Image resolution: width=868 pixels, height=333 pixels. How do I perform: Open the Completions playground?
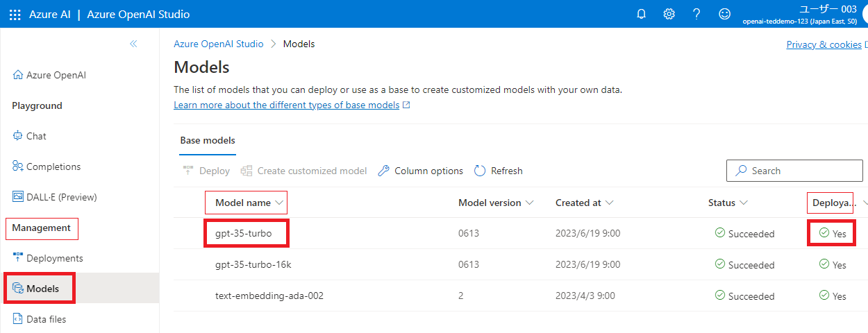47,166
